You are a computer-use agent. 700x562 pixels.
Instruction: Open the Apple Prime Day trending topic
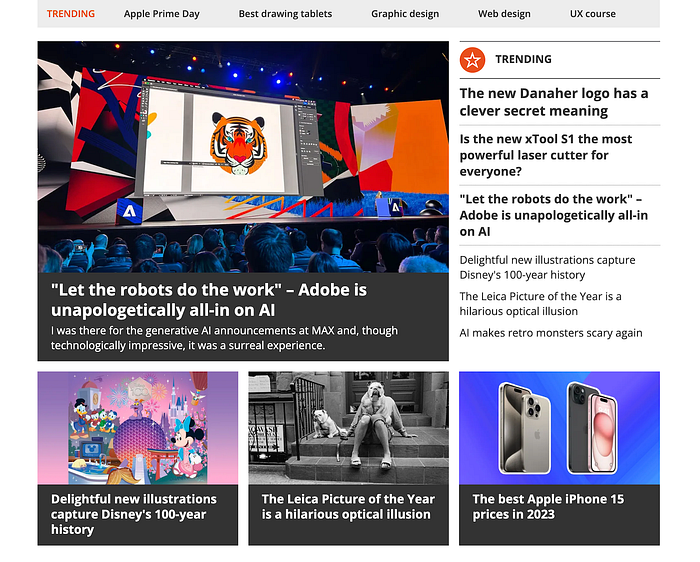coord(162,14)
